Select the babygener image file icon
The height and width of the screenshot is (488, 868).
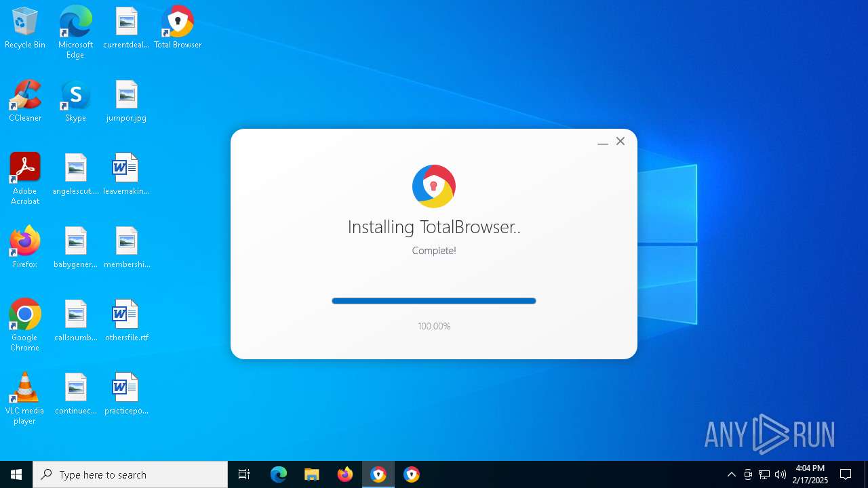(x=75, y=248)
